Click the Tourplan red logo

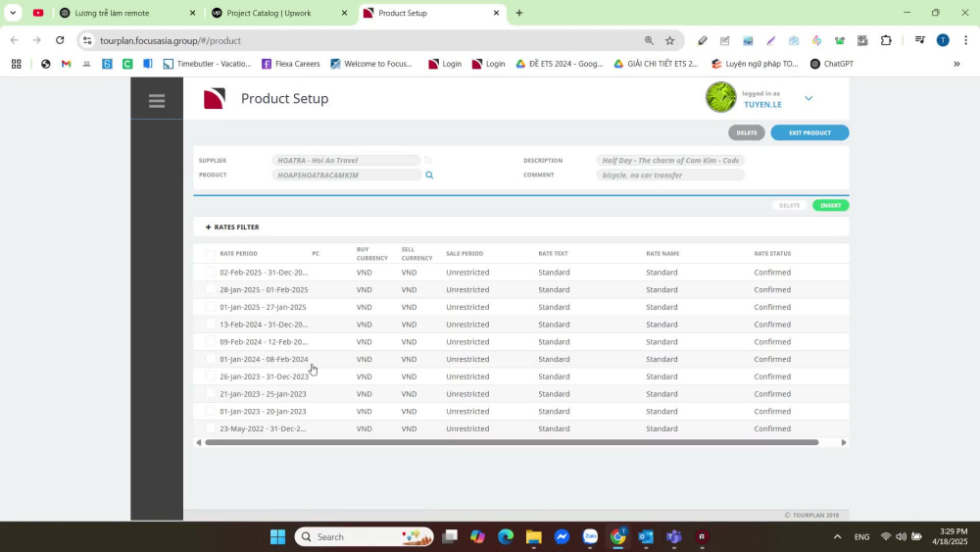tap(215, 99)
